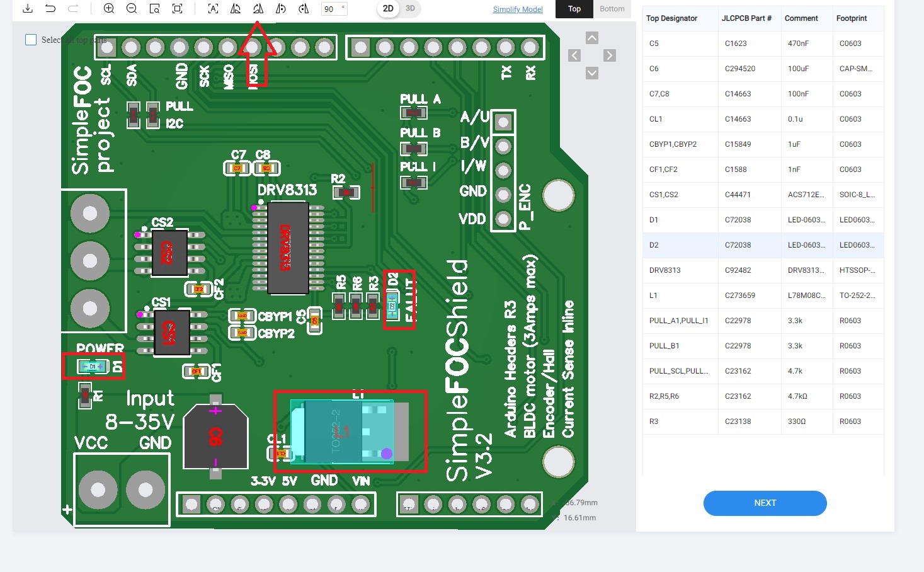Viewport: 924px width, 572px height.
Task: Activate the zoom-to-area magnifier tool
Action: coord(154,9)
